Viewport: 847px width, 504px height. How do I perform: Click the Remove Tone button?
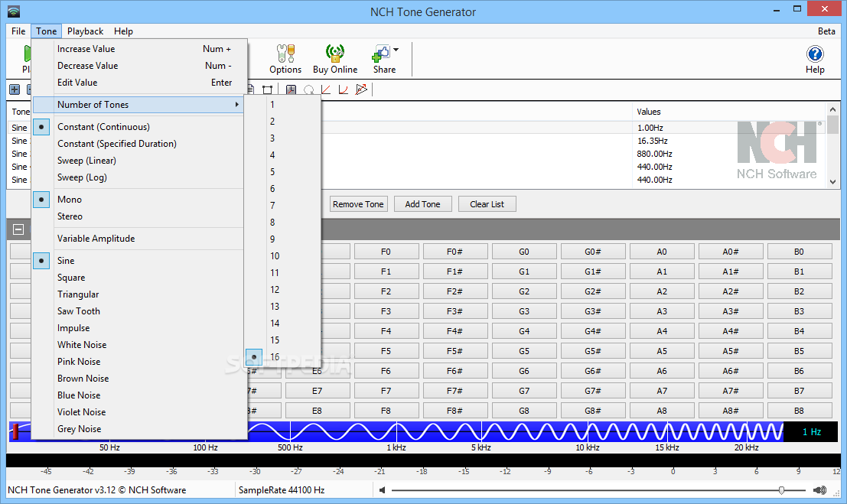pos(358,204)
